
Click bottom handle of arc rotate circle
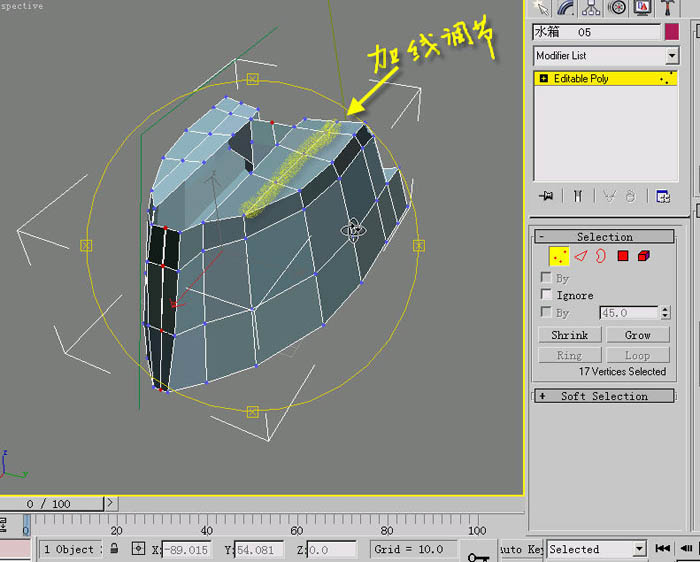point(253,412)
